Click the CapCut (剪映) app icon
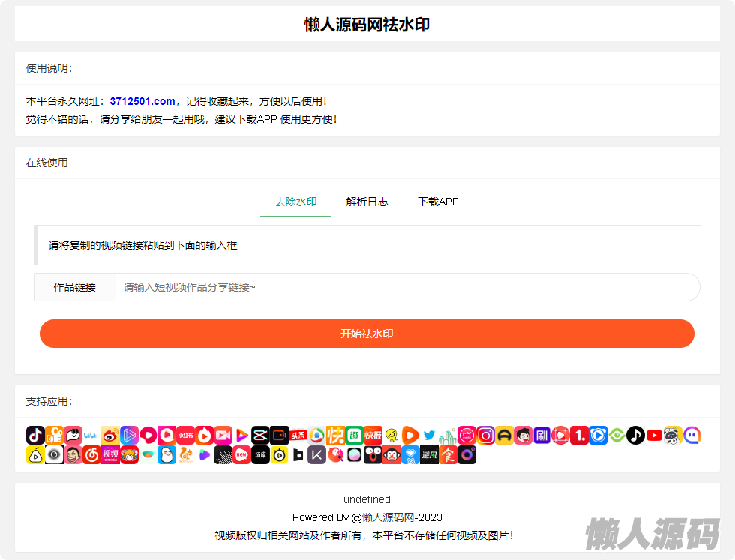735x560 pixels. click(260, 435)
